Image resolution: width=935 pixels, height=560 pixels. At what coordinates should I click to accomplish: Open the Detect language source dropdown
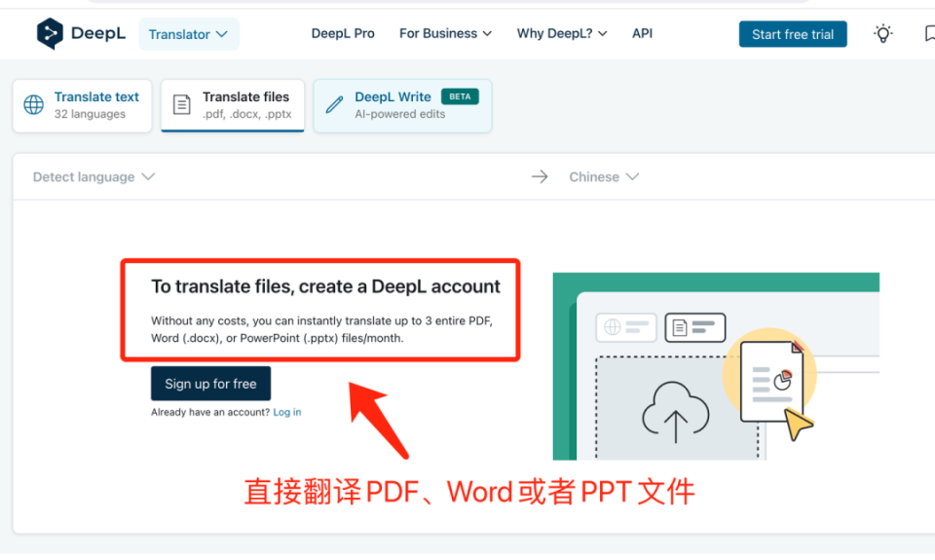(x=93, y=177)
